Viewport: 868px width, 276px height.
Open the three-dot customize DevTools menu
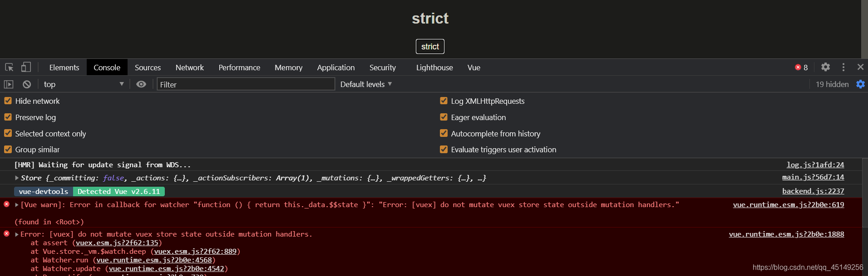click(843, 67)
